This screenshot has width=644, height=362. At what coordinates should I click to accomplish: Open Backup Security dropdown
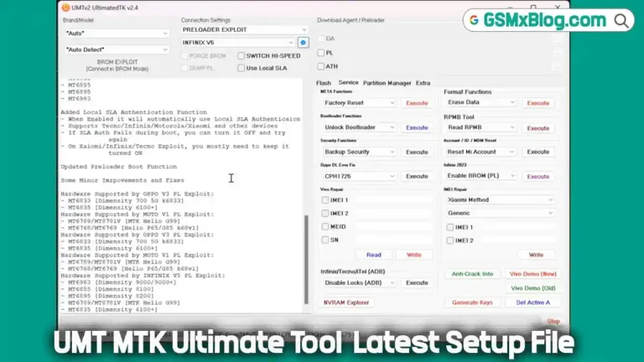(359, 152)
